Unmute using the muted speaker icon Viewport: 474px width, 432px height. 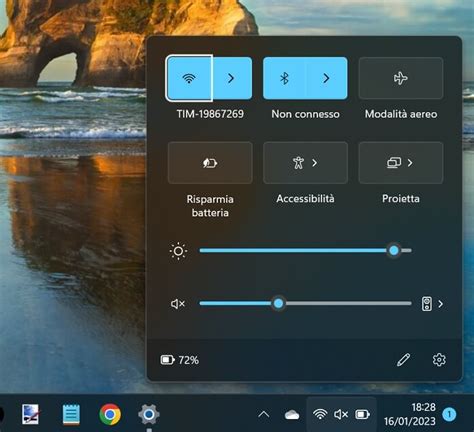click(177, 304)
